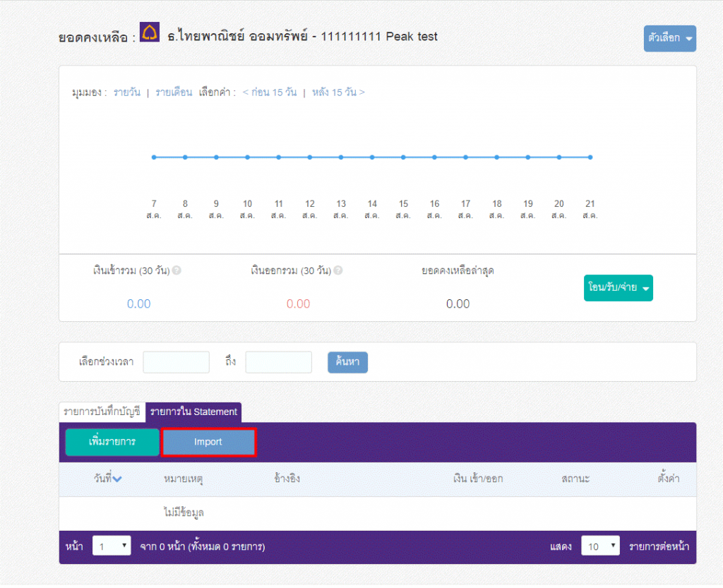
Task: Open the ตัวเลือก dropdown menu
Action: pyautogui.click(x=670, y=38)
